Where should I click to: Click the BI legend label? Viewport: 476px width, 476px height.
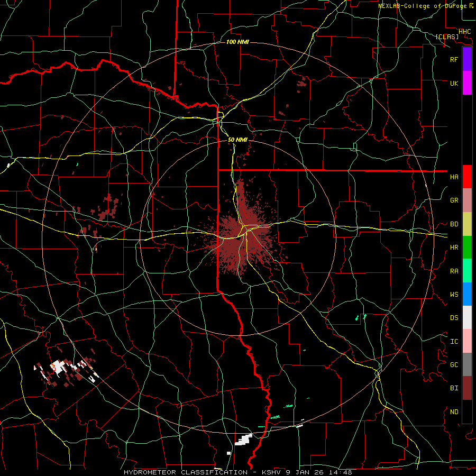click(454, 388)
